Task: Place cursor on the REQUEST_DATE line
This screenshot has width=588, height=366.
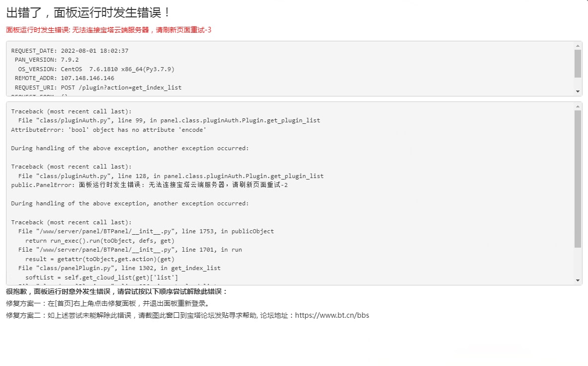Action: [70, 51]
